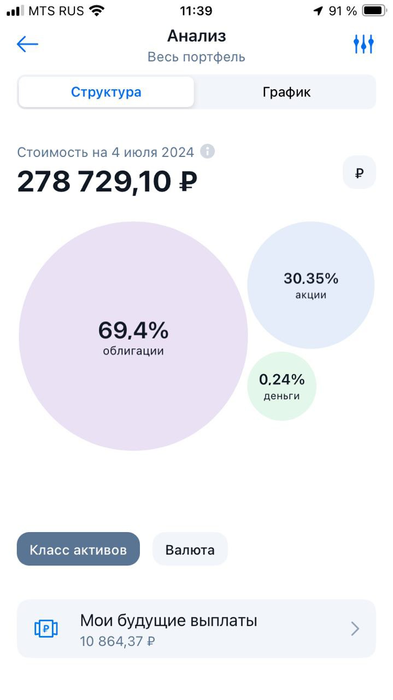The image size is (393, 700).
Task: Open the filter sliders icon
Action: tap(364, 44)
